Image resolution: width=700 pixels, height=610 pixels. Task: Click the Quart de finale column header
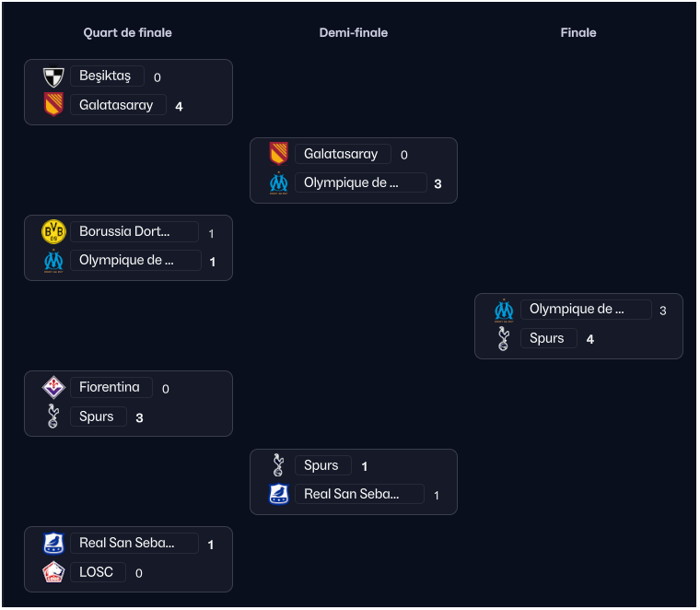point(128,32)
